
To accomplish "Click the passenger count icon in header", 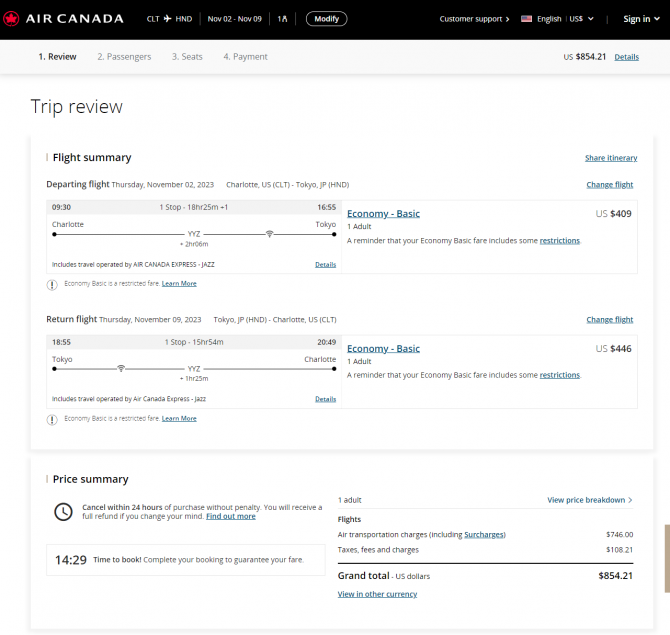I will [284, 19].
